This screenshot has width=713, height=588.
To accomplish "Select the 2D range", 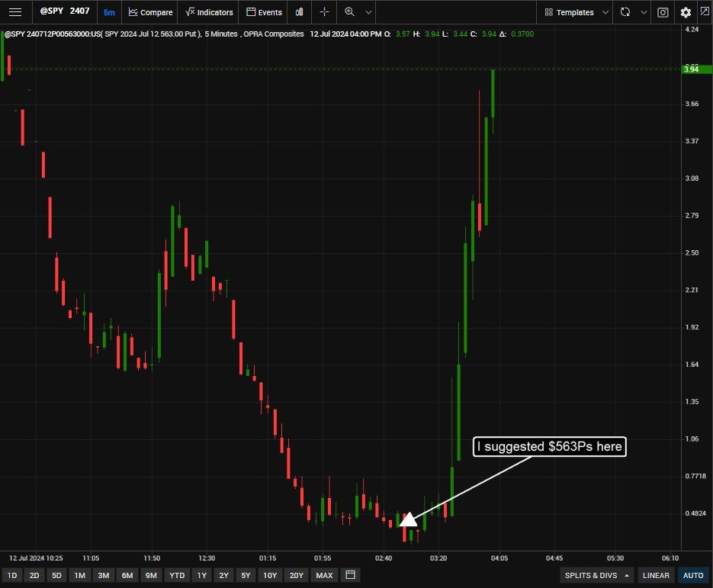I will pyautogui.click(x=34, y=575).
